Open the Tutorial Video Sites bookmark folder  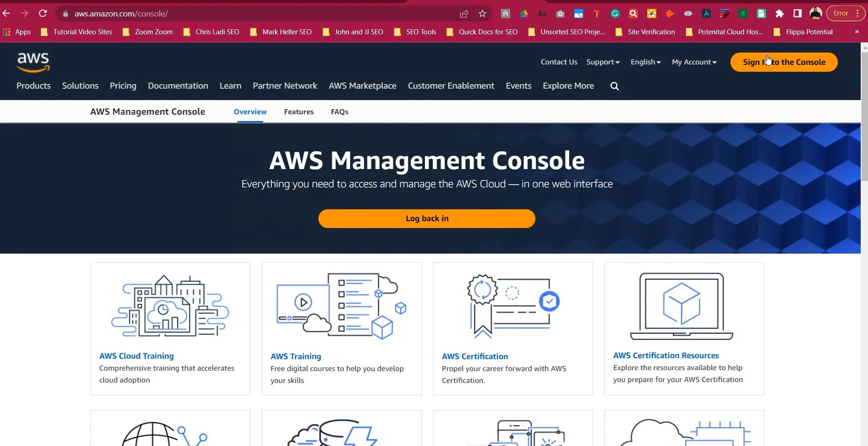[76, 32]
